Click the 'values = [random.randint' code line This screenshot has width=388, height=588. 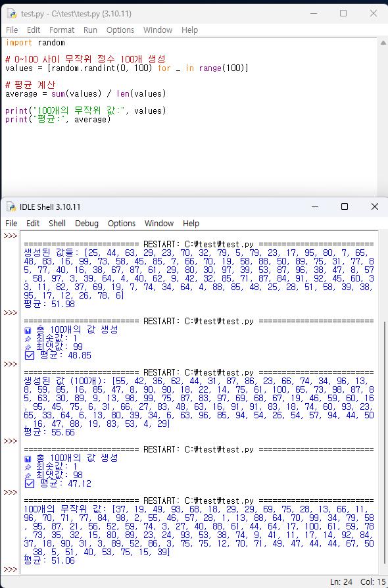click(x=127, y=68)
